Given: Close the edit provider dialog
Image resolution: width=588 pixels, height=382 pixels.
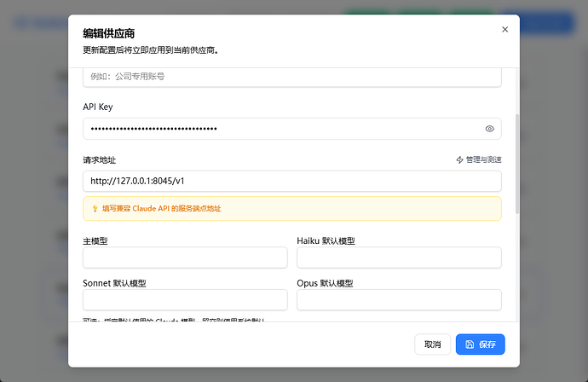Looking at the screenshot, I should point(504,29).
